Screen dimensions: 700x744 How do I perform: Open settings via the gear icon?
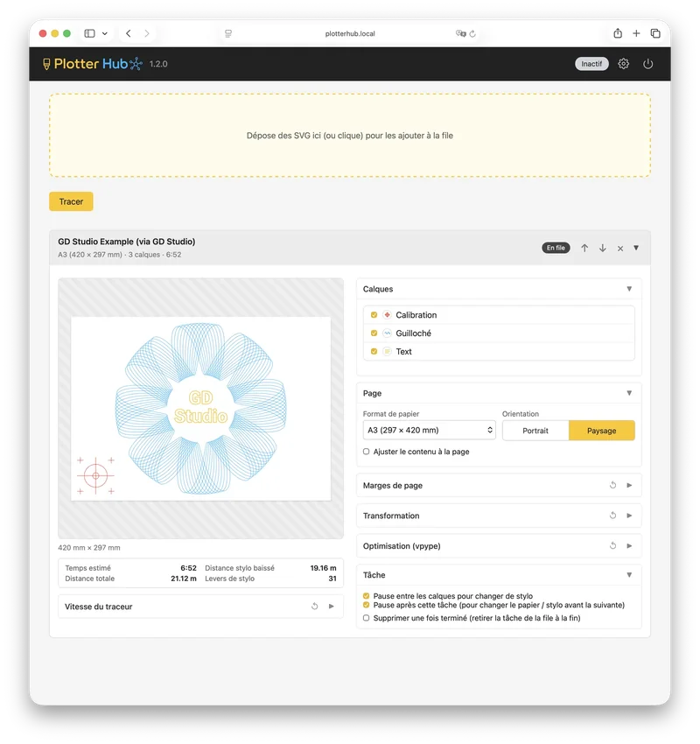(x=623, y=64)
